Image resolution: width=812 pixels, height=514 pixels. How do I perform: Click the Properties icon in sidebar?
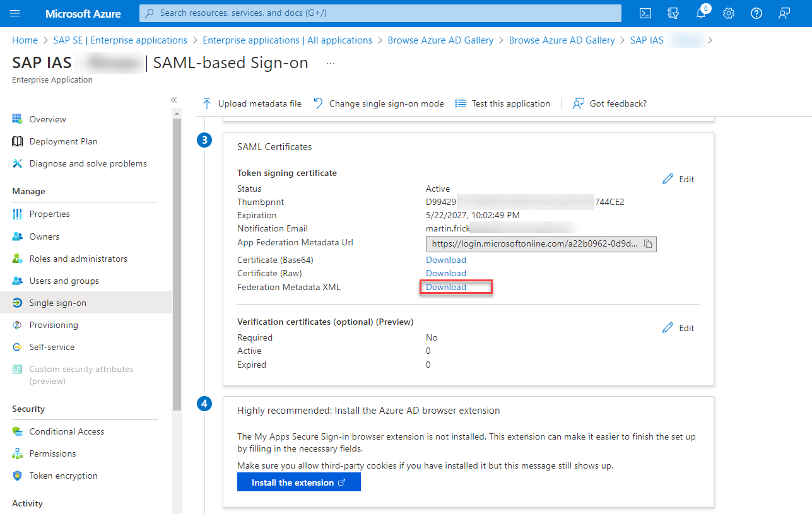(18, 214)
